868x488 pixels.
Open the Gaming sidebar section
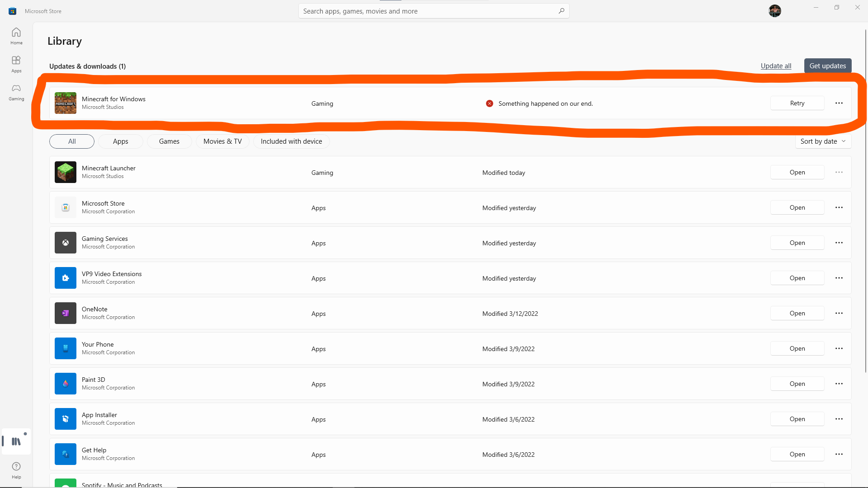point(16,92)
